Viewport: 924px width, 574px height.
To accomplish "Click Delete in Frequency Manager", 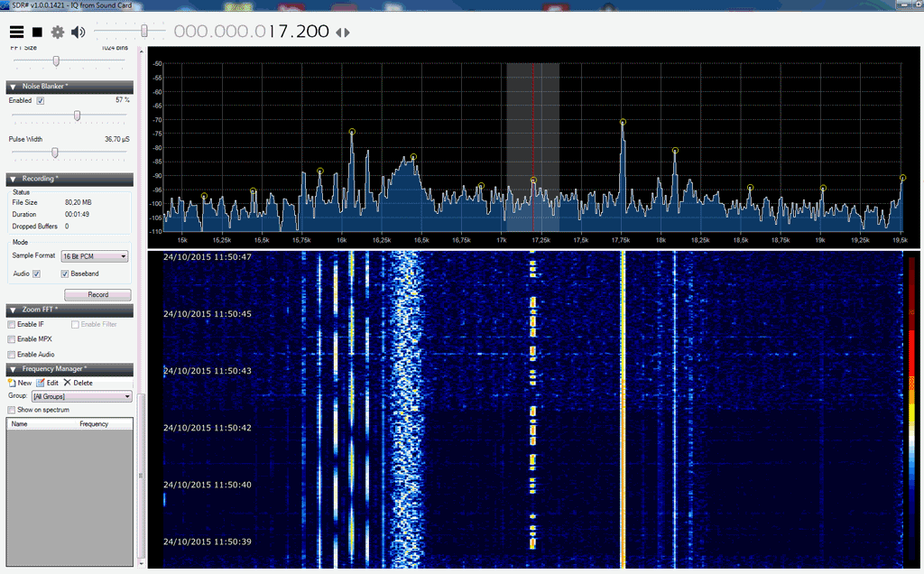I will pyautogui.click(x=79, y=383).
